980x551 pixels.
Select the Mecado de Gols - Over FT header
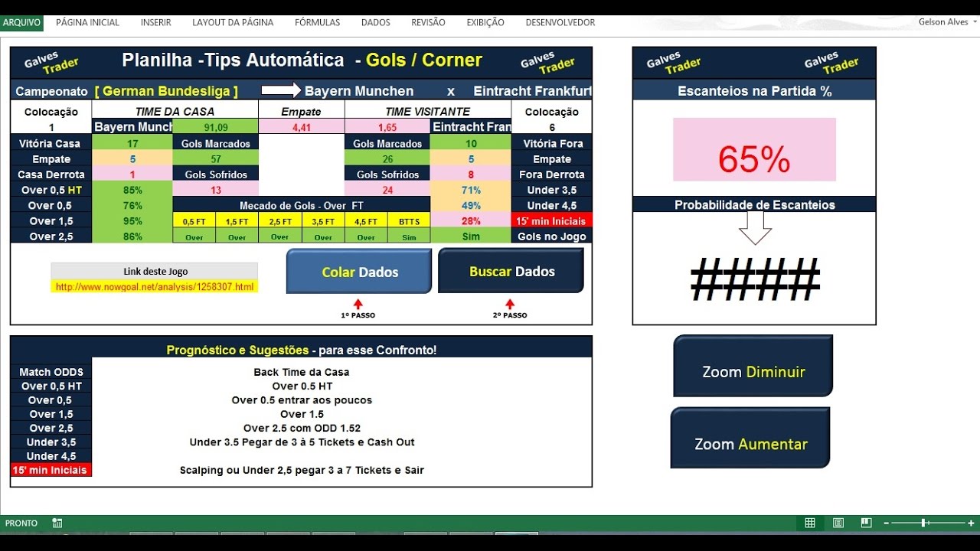pos(302,205)
